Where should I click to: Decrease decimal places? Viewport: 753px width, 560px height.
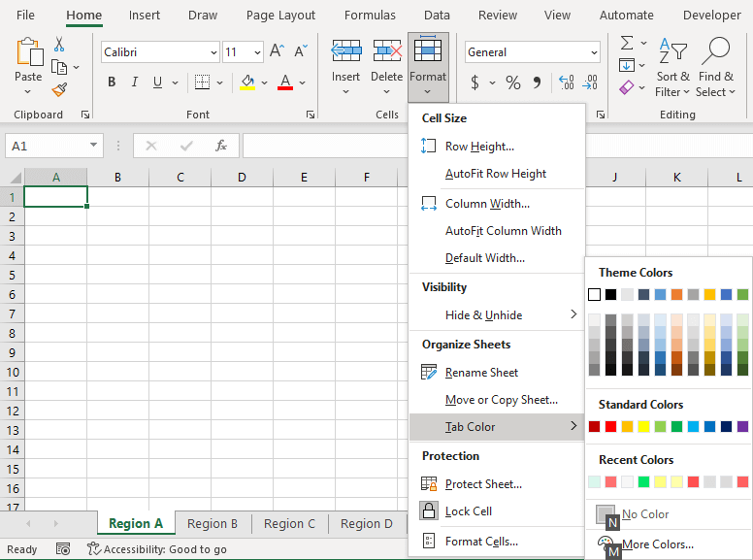tap(590, 82)
